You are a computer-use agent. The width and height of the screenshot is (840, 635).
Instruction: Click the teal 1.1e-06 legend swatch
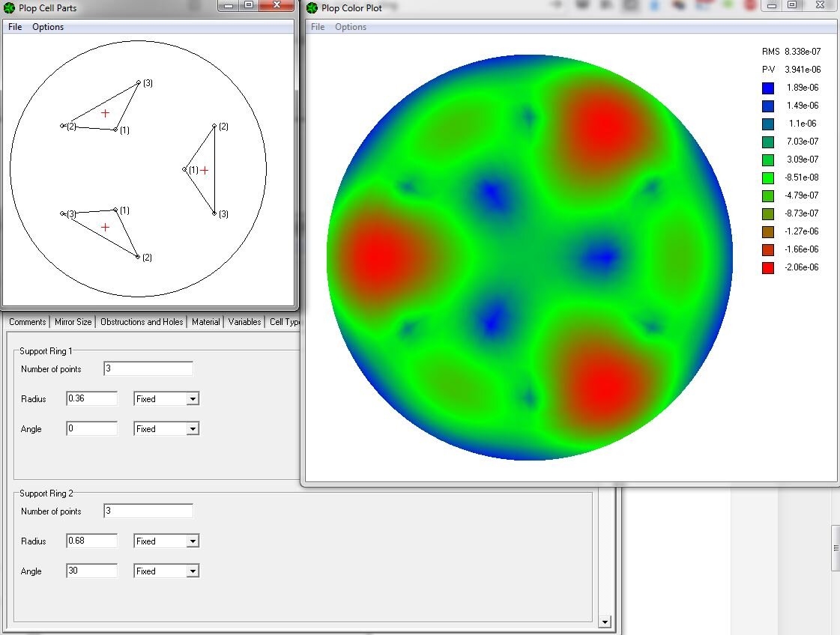(x=767, y=124)
